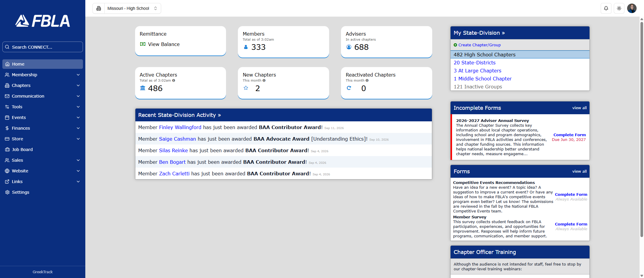
Task: Open Sales menu item
Action: tap(43, 160)
